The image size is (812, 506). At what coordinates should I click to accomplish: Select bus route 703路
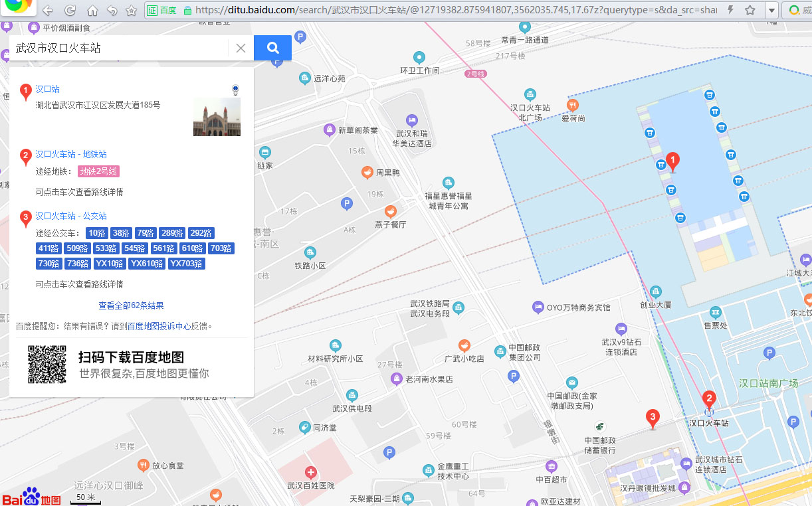tap(221, 248)
